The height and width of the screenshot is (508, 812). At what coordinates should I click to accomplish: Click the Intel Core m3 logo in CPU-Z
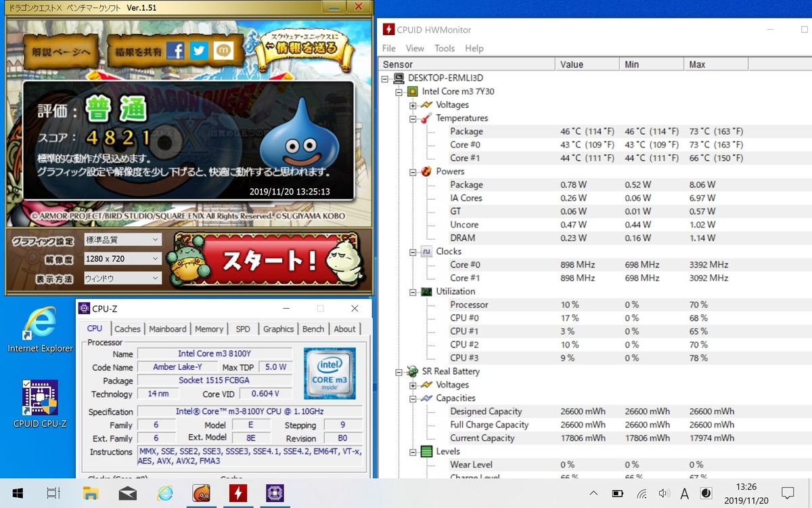[x=330, y=374]
